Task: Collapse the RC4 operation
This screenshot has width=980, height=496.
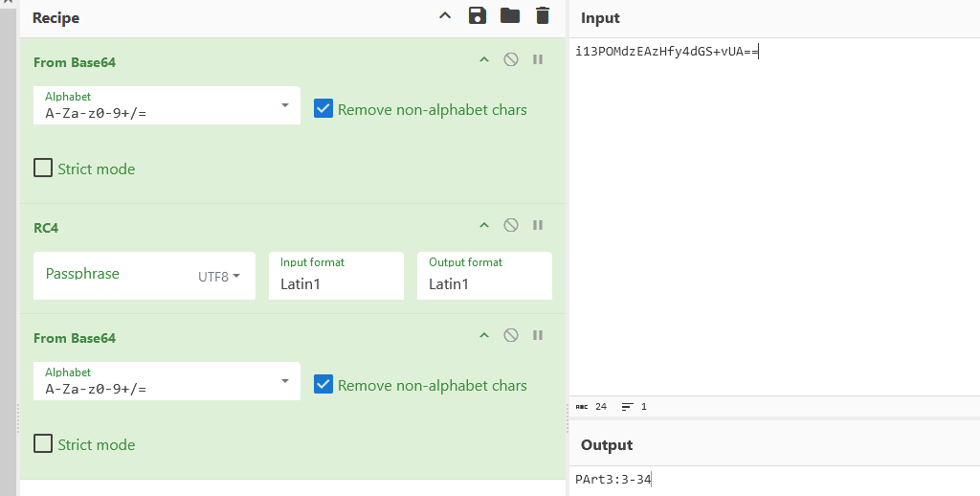Action: [484, 225]
